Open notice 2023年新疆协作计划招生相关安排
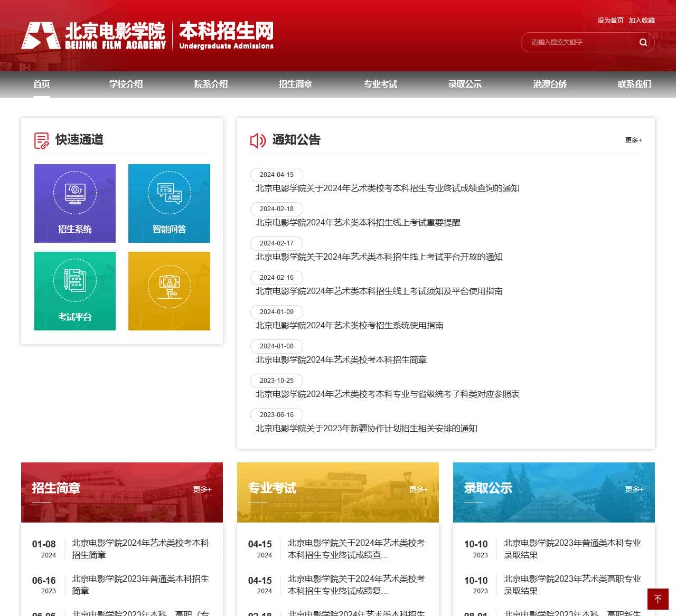Screen dimensions: 676x616 [367, 429]
